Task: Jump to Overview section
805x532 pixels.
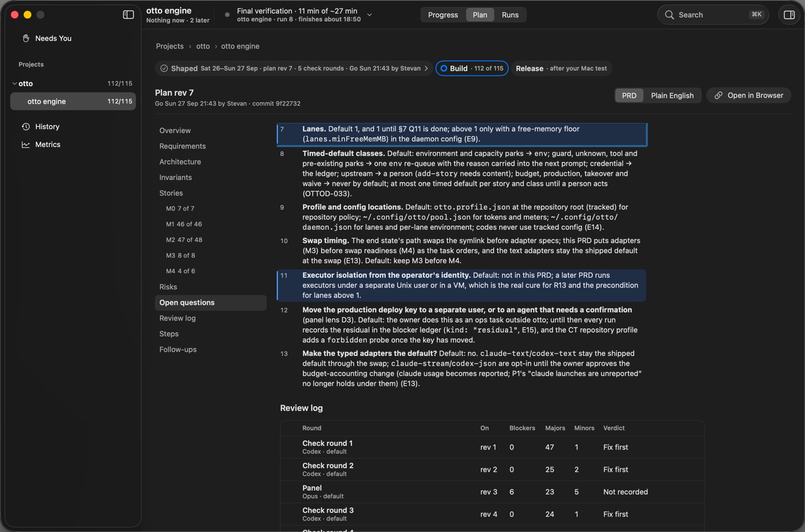Action: click(175, 130)
